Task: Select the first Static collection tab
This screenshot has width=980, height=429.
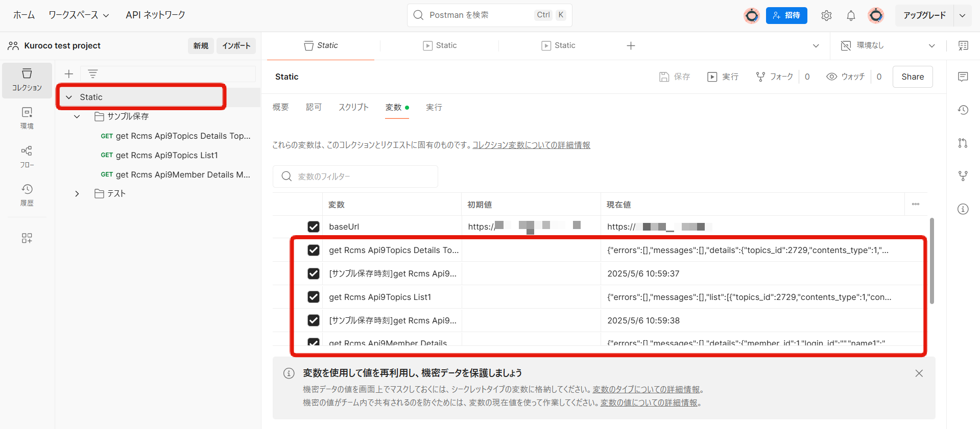Action: pos(321,46)
